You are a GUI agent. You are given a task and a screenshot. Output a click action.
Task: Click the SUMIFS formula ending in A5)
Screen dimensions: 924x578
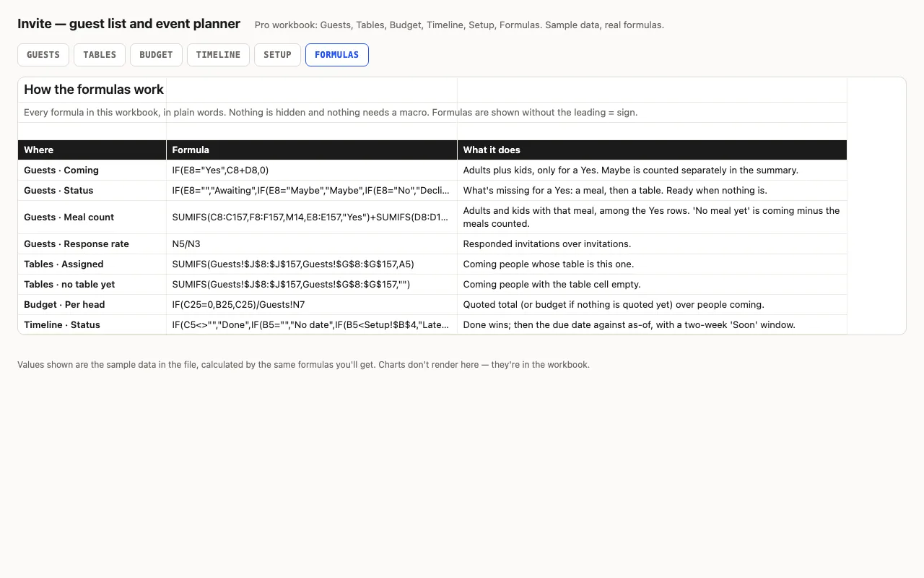point(312,264)
